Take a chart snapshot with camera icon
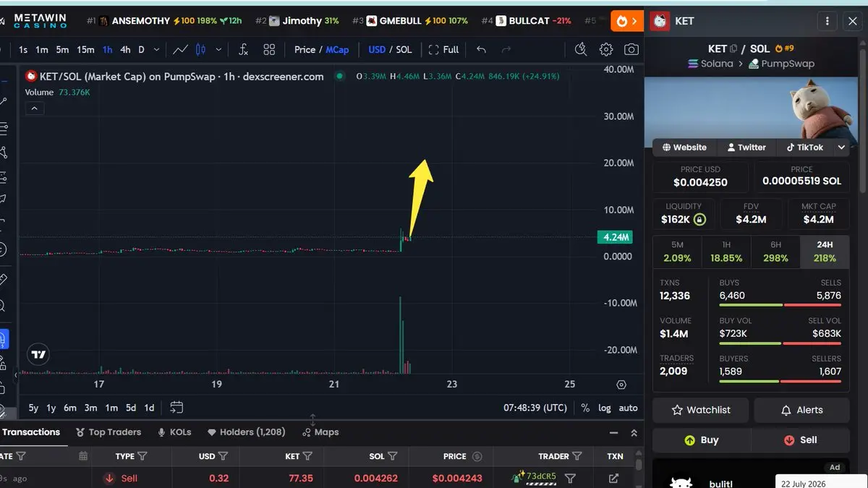This screenshot has height=488, width=868. tap(631, 50)
